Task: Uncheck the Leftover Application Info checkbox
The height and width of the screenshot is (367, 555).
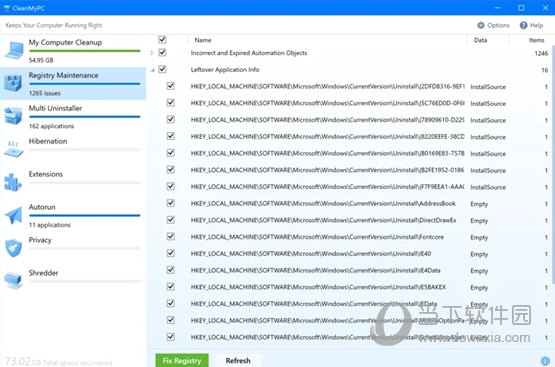Action: 162,69
